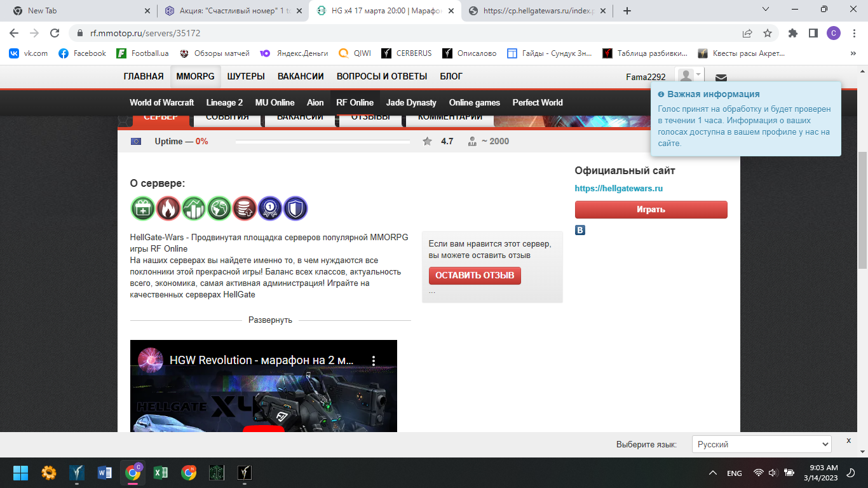Open the browser share page icon
This screenshot has width=868, height=488.
[x=747, y=33]
